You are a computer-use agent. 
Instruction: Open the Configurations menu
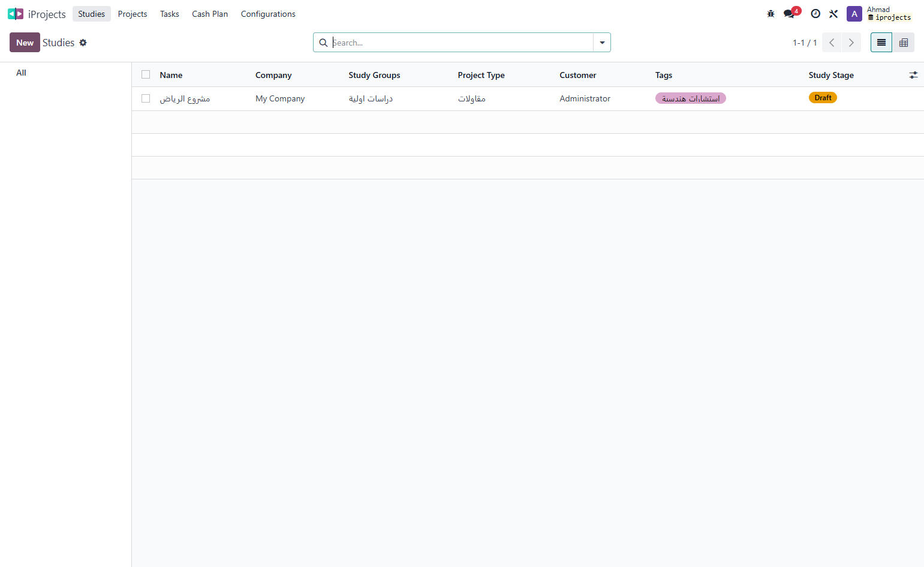268,14
